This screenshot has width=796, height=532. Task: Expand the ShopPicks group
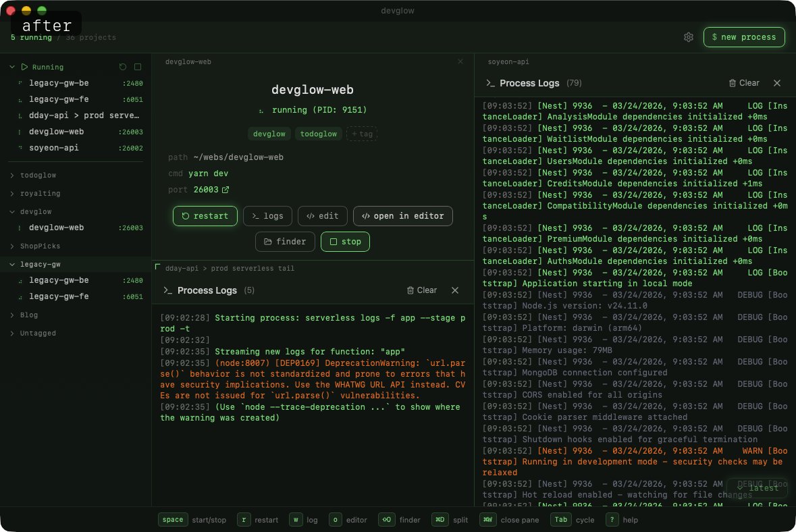click(x=12, y=246)
